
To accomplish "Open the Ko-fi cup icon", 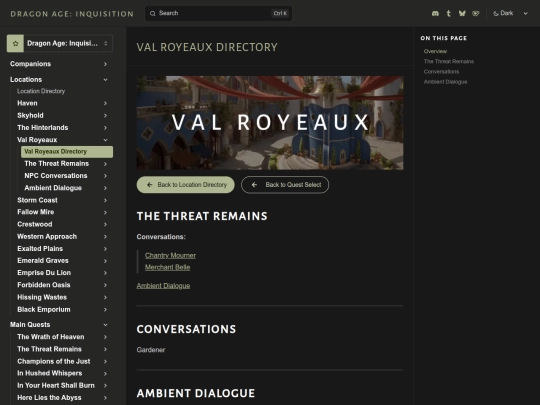I will (476, 13).
